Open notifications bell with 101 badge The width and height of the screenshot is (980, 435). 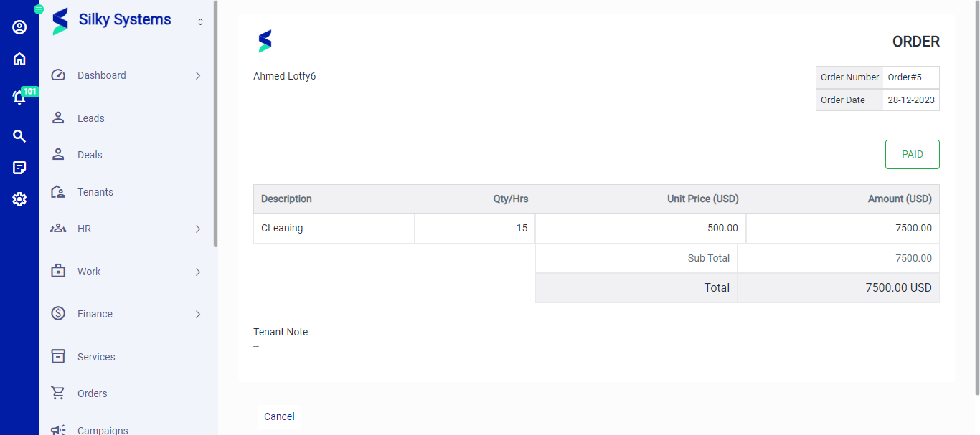[19, 97]
